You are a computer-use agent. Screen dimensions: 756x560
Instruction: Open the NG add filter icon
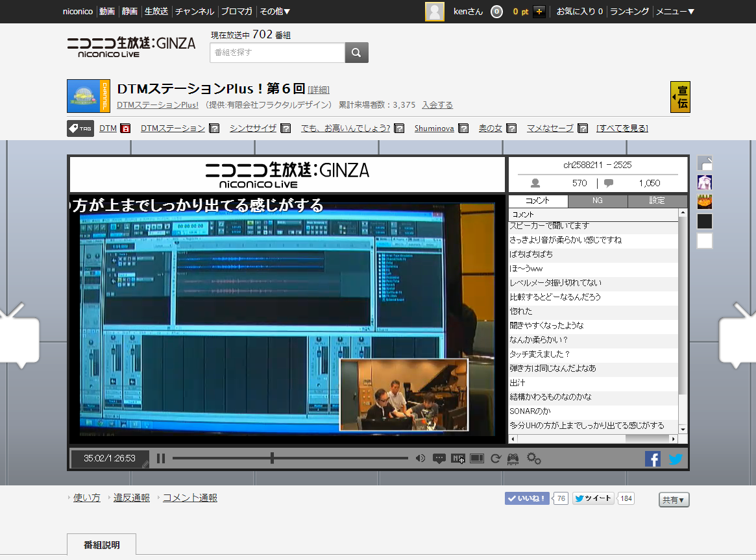pos(458,458)
